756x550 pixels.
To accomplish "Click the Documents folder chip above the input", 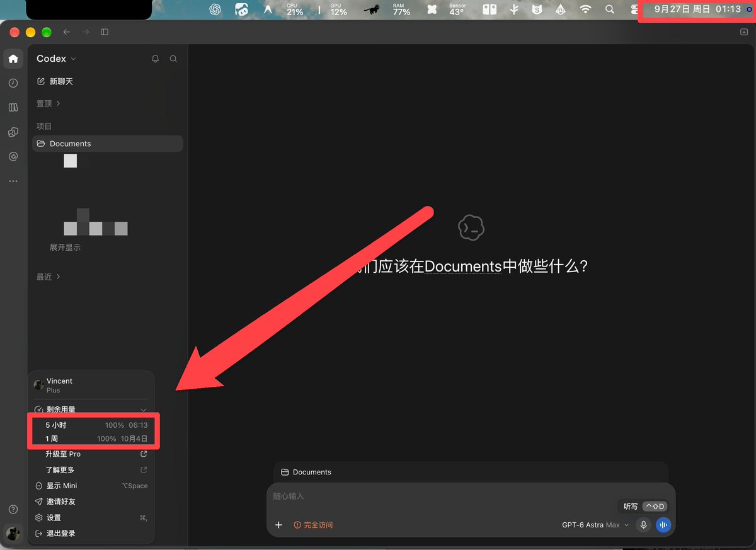I will [306, 472].
